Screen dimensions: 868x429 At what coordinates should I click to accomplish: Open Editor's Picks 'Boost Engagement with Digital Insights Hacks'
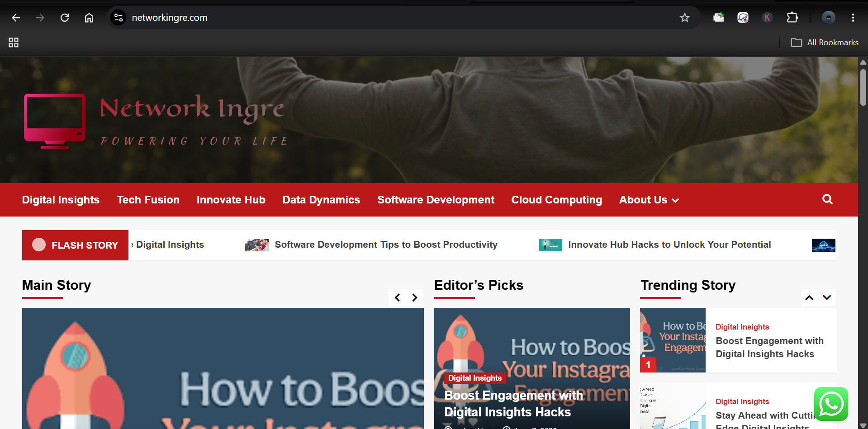point(514,404)
